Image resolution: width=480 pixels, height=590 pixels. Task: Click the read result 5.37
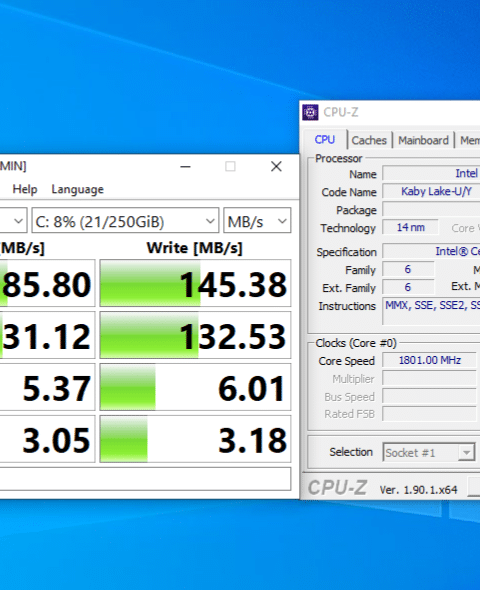(47, 387)
